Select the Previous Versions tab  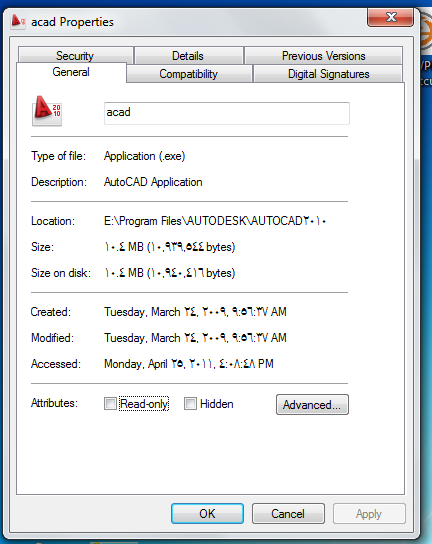point(323,55)
